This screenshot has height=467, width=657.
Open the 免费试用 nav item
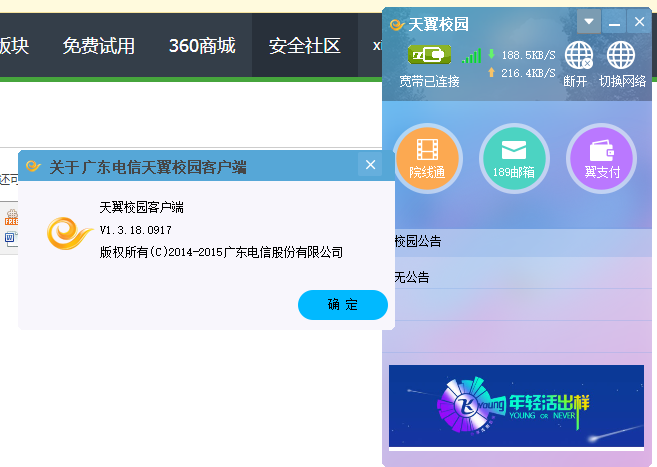(98, 46)
